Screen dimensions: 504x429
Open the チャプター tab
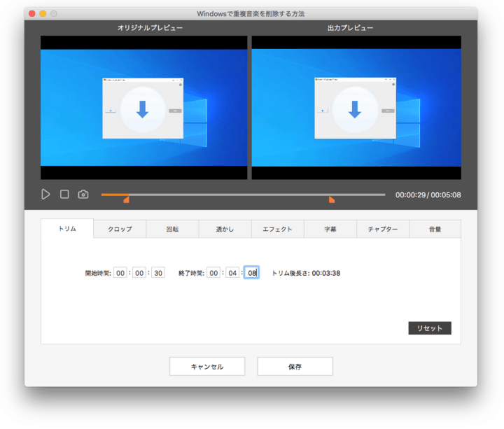383,229
